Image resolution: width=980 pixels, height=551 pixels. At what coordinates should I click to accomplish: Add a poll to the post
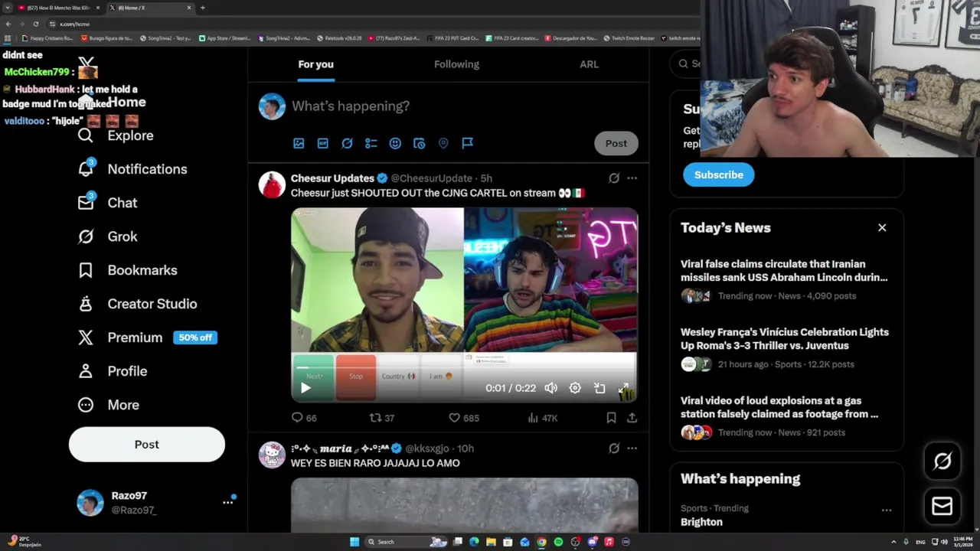pyautogui.click(x=371, y=143)
